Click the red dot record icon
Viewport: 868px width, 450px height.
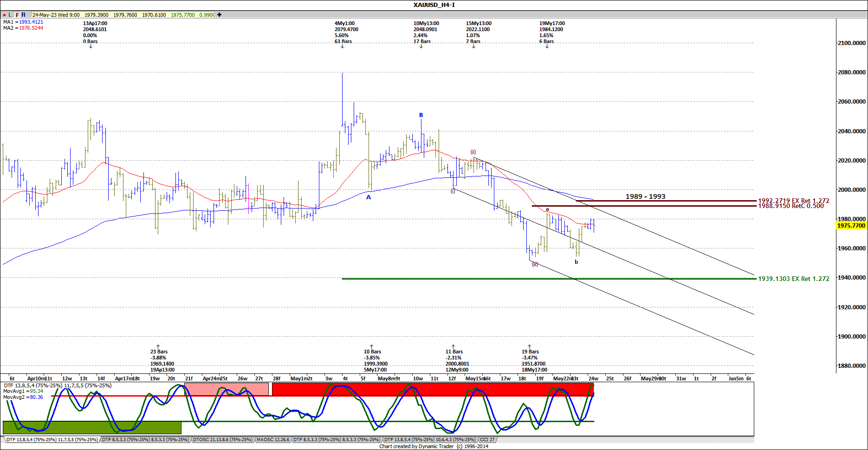[x=5, y=15]
